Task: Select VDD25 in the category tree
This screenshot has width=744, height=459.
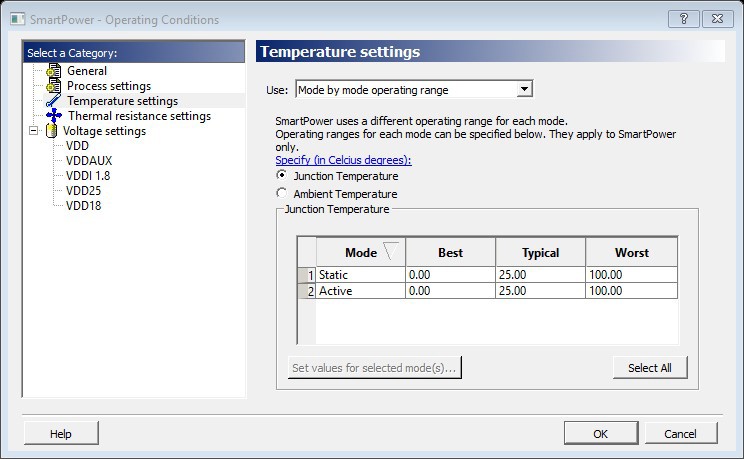Action: pyautogui.click(x=83, y=191)
